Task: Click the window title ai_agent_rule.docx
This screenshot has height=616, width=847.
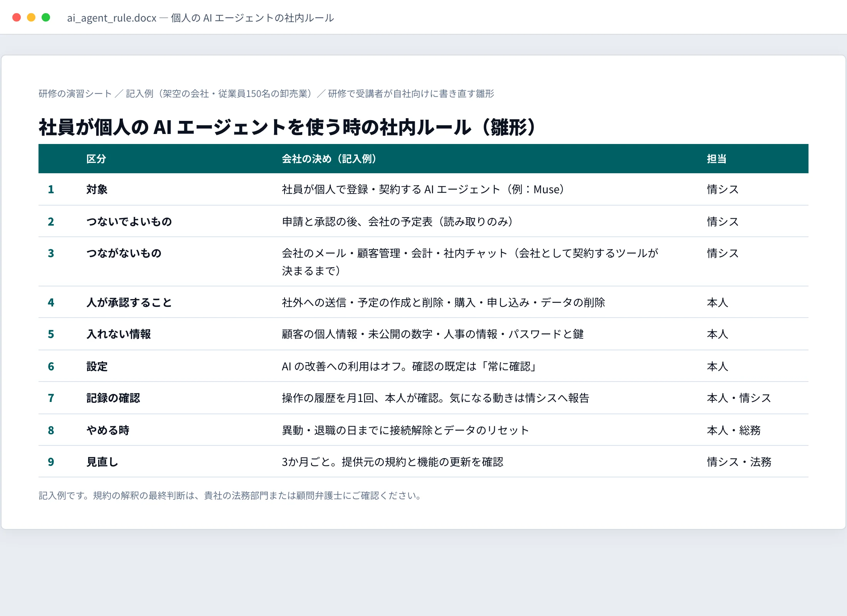Action: pos(112,18)
